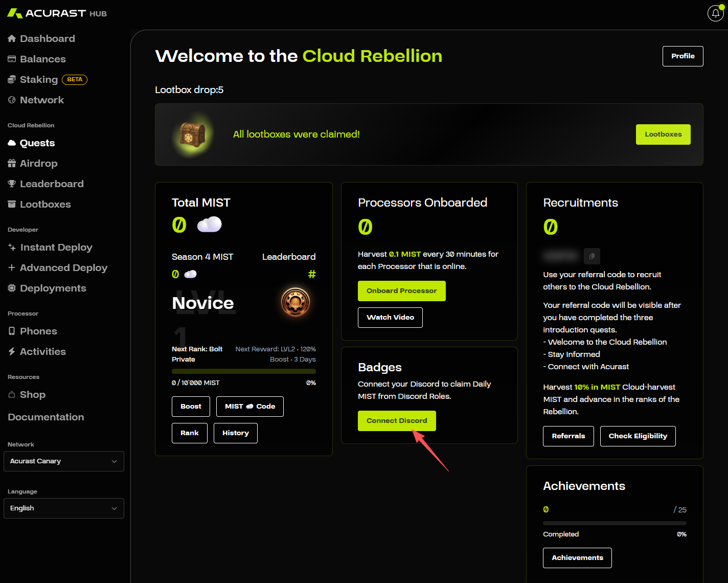Open the Profile button
The image size is (728, 583).
click(682, 56)
